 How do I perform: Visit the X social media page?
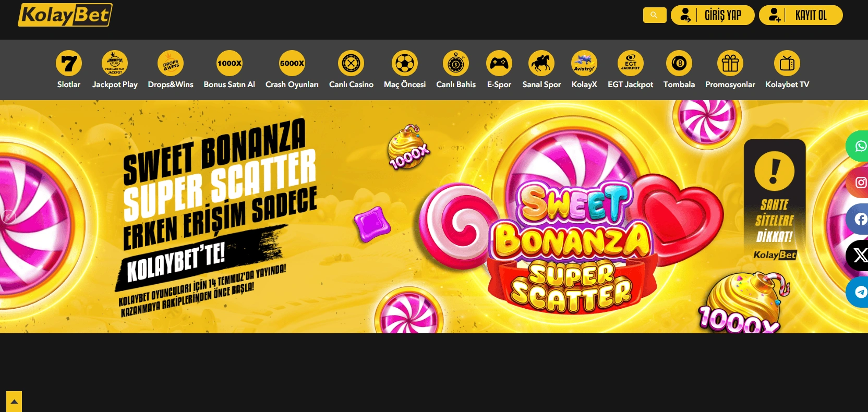click(858, 256)
